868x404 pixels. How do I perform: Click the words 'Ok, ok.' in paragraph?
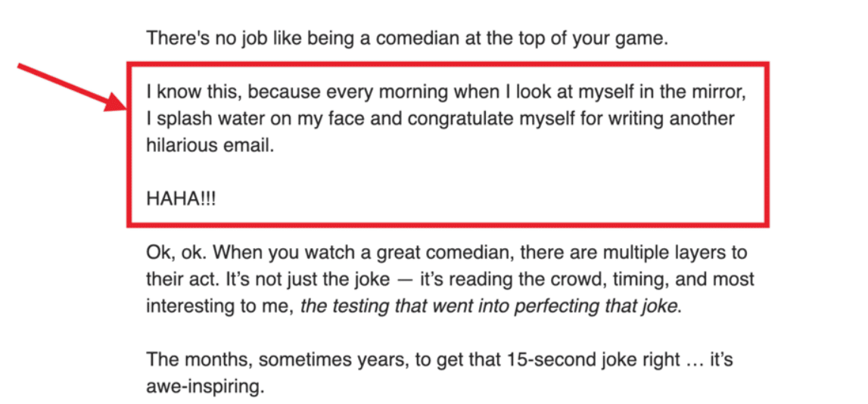(x=176, y=253)
